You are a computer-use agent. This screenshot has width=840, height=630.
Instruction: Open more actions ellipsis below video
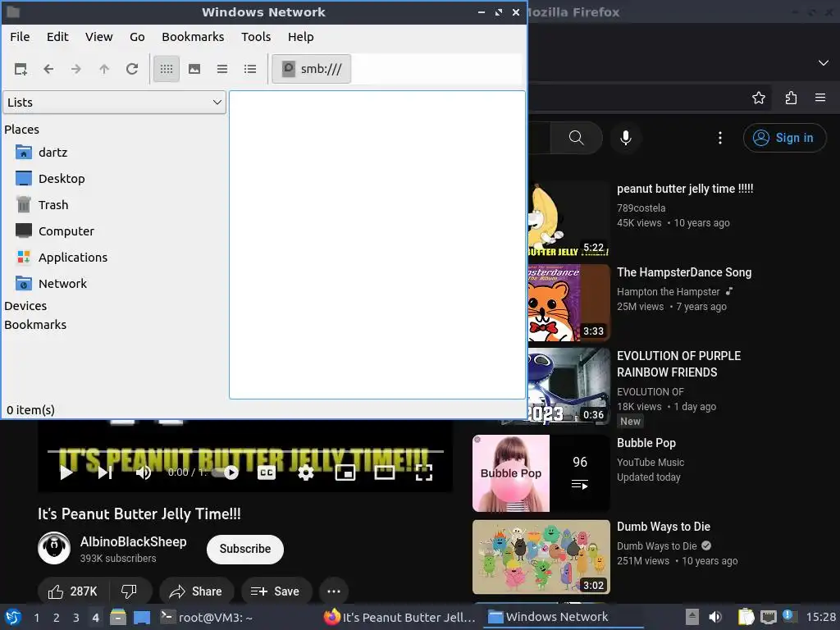pyautogui.click(x=334, y=591)
